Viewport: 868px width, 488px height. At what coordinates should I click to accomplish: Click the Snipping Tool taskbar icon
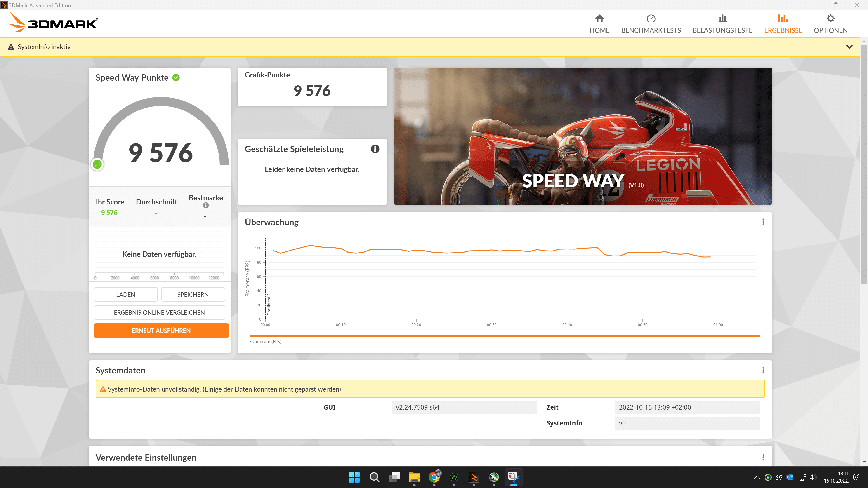514,477
